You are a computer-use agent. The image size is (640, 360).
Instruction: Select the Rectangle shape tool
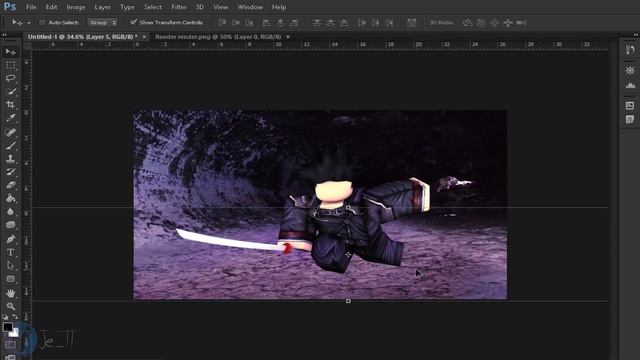[x=11, y=279]
